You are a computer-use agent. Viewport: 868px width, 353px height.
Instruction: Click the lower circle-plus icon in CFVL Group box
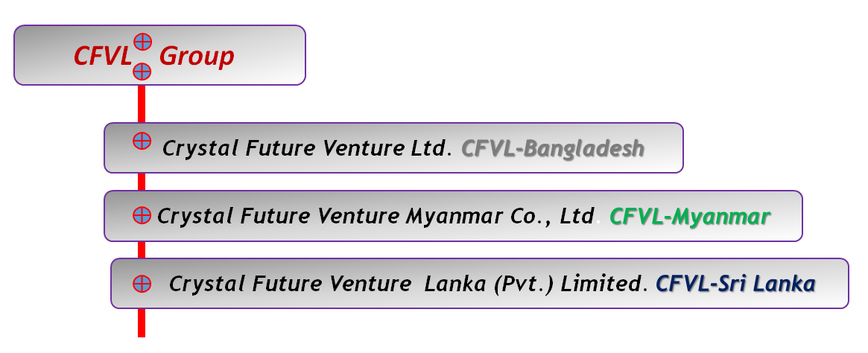click(x=142, y=71)
